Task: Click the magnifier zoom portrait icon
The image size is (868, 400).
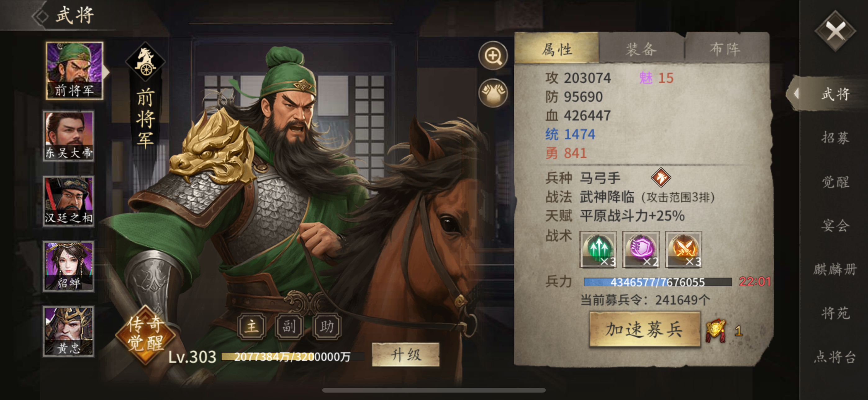Action: coord(493,56)
